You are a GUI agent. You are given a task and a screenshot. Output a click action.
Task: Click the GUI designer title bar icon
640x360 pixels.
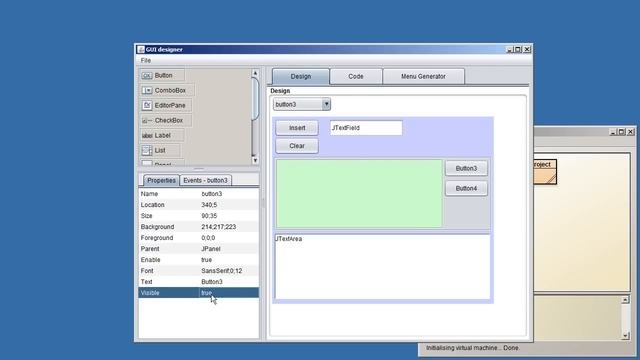click(x=141, y=49)
